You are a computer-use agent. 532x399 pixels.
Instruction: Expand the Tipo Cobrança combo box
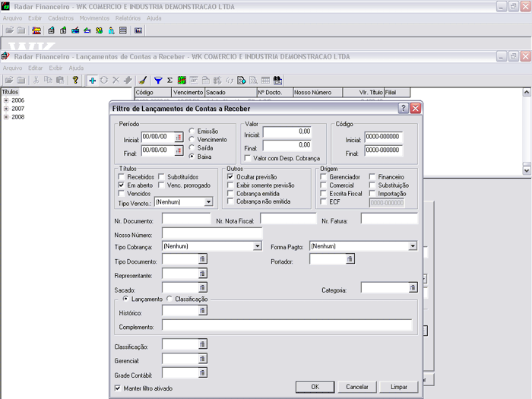[258, 246]
